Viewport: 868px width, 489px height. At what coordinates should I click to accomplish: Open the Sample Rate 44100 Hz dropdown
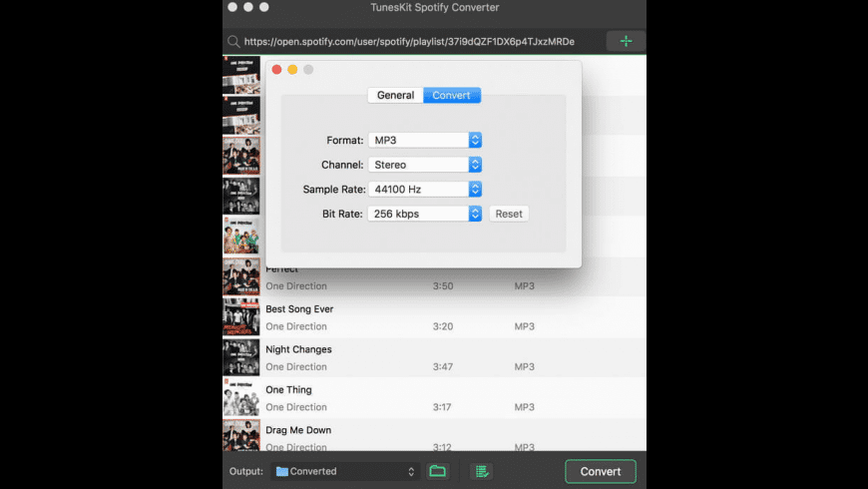[x=425, y=189]
